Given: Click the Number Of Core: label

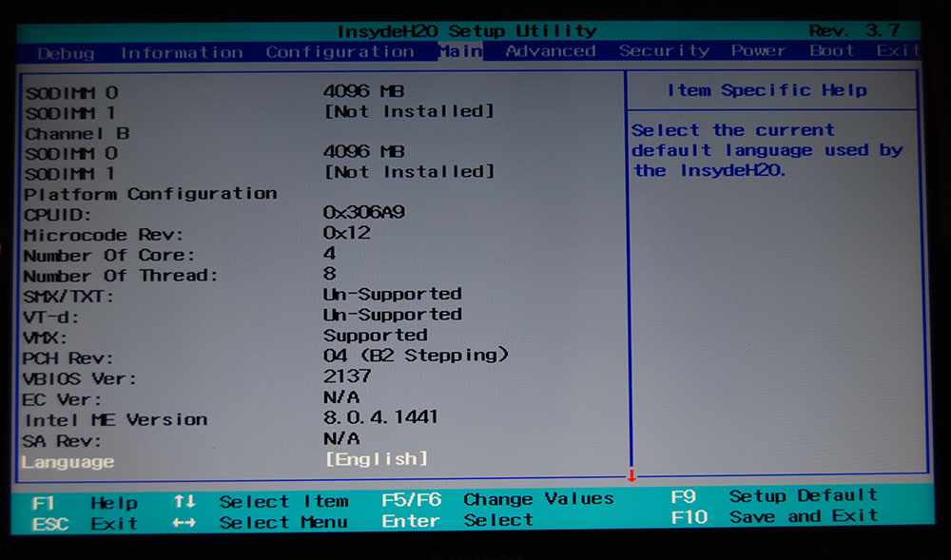Looking at the screenshot, I should [x=109, y=256].
